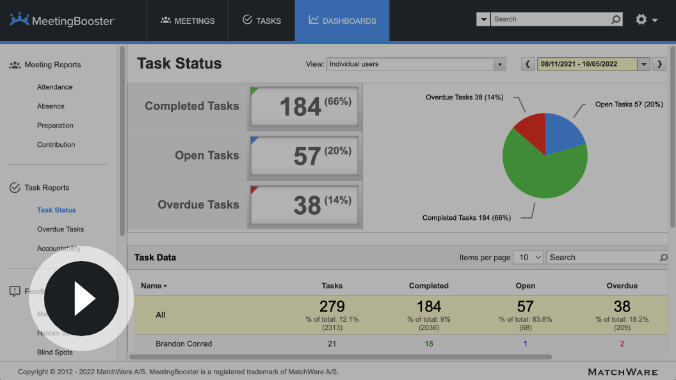The image size is (676, 380).
Task: Select Task Status in sidebar
Action: [x=56, y=210]
